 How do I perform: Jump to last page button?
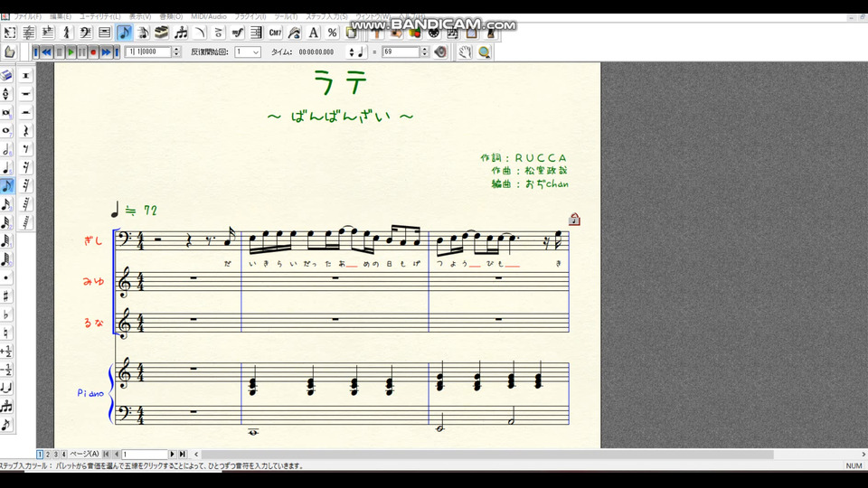click(x=182, y=455)
